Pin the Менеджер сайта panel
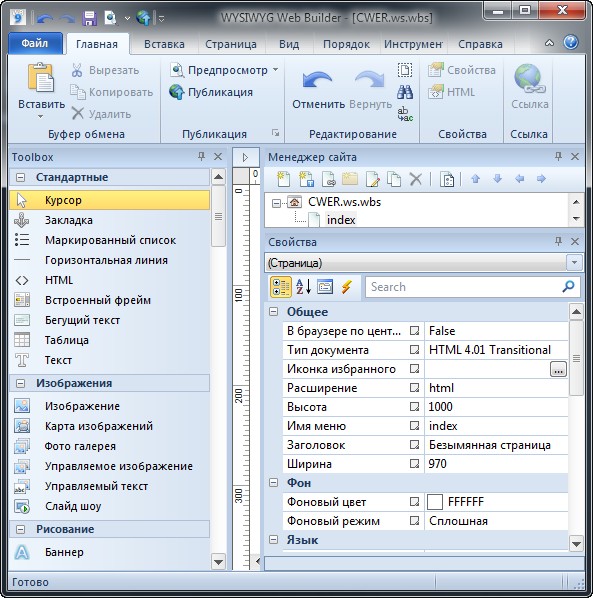This screenshot has width=593, height=598. [x=558, y=156]
